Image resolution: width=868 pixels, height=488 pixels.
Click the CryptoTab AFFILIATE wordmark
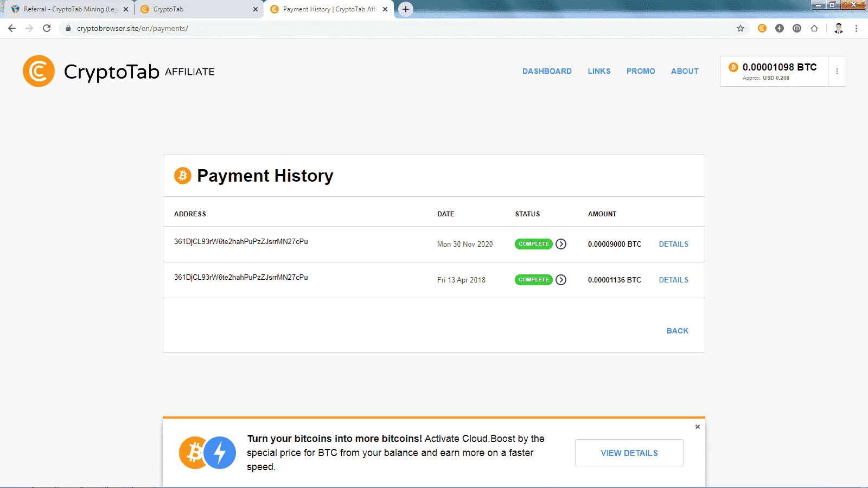click(x=139, y=72)
